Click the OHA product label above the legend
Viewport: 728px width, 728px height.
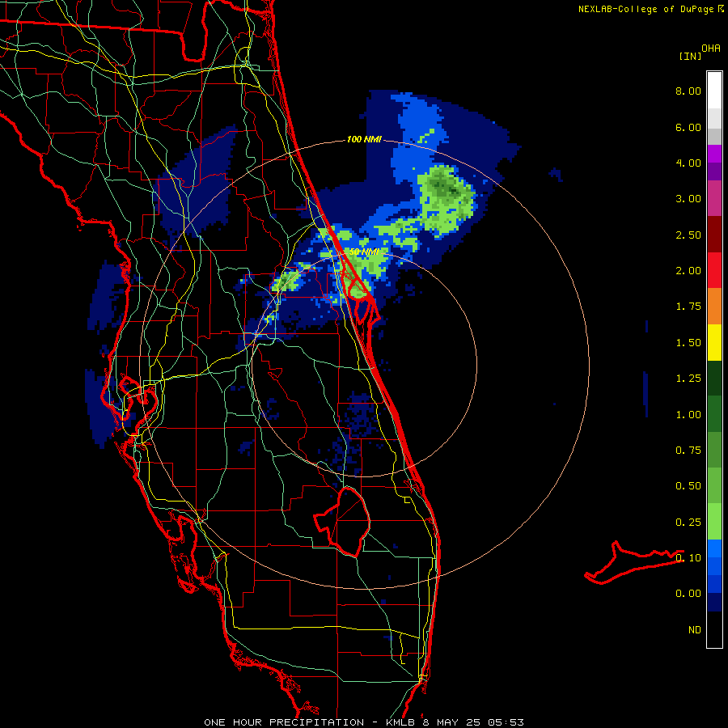point(711,49)
